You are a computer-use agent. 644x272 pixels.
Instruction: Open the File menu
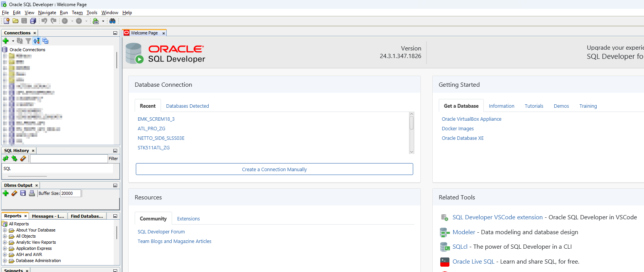coord(5,13)
